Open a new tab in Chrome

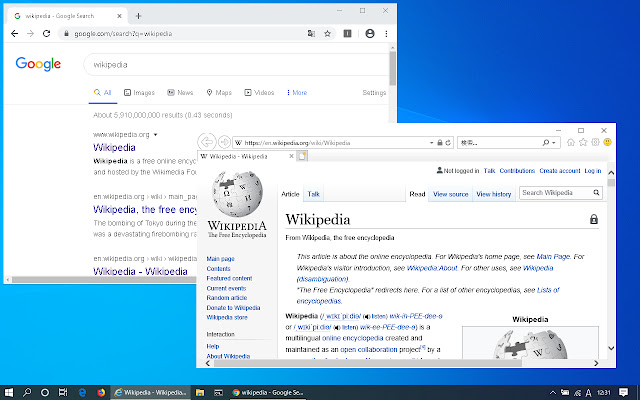coord(138,16)
